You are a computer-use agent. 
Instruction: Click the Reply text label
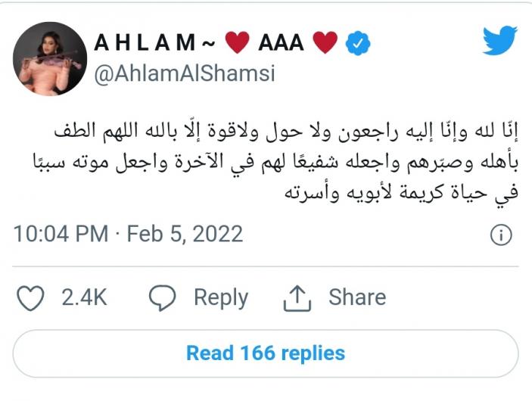point(221,298)
